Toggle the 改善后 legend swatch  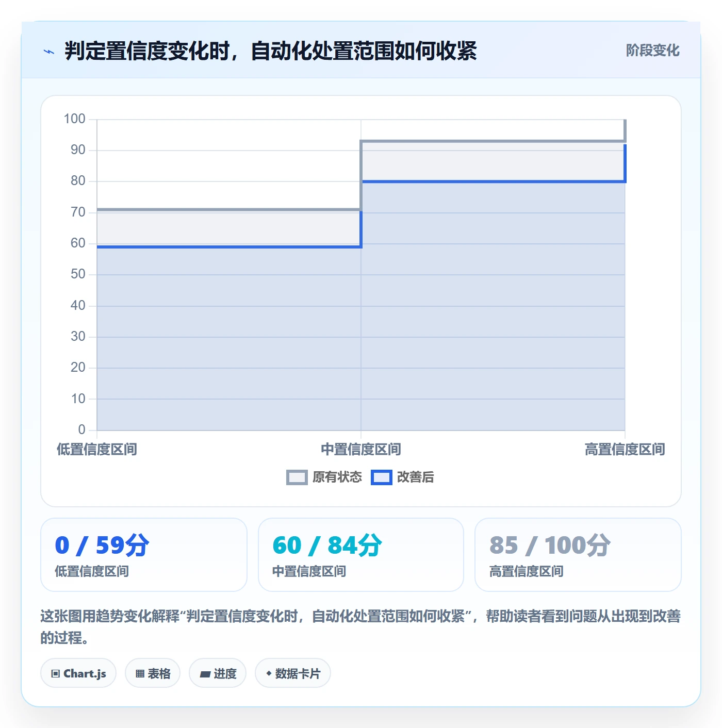point(382,477)
